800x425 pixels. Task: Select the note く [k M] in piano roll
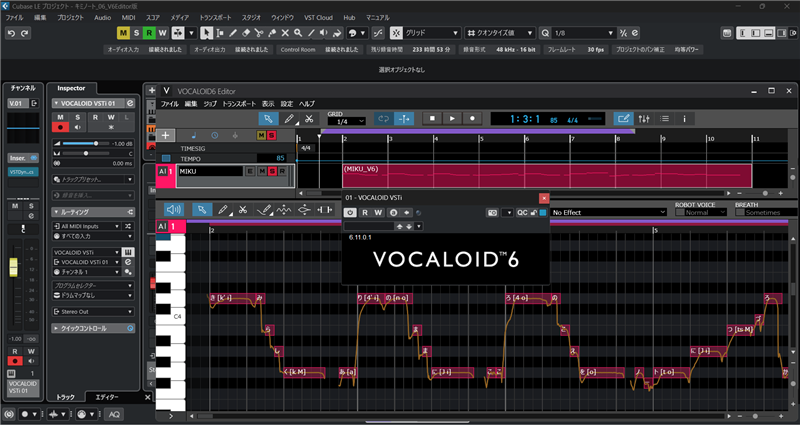[x=304, y=372]
